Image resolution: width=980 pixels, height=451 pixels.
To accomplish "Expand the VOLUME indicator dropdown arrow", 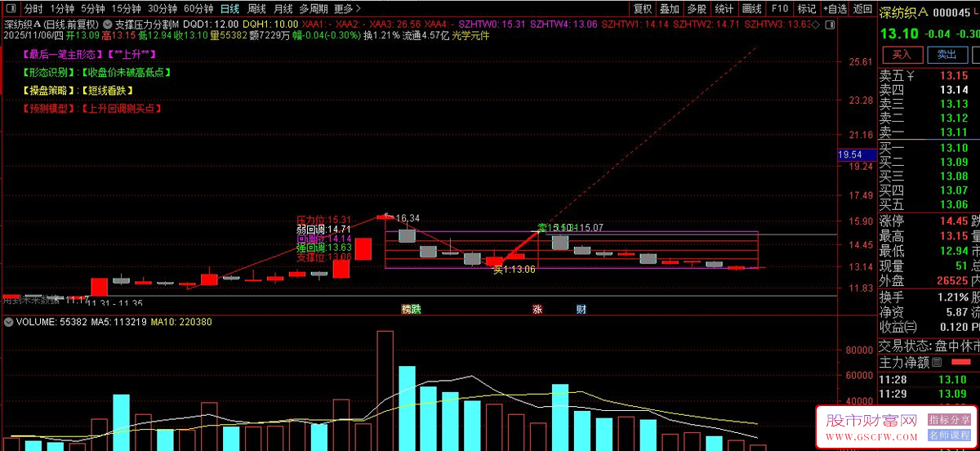I will pyautogui.click(x=8, y=322).
